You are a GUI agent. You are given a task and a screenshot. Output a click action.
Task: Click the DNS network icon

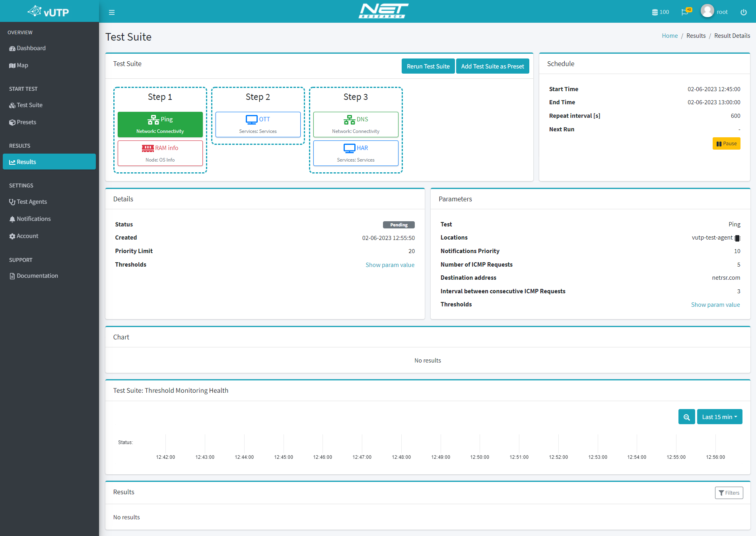[x=350, y=119]
